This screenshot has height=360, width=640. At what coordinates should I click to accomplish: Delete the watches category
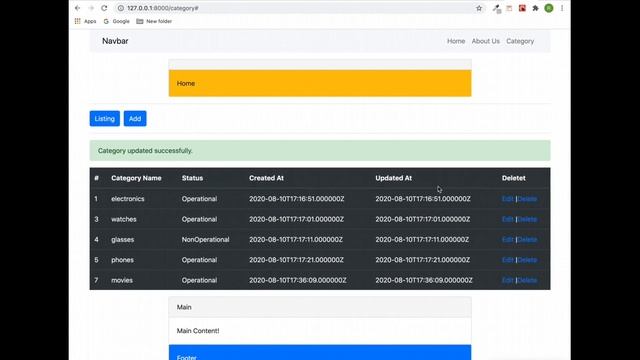527,219
